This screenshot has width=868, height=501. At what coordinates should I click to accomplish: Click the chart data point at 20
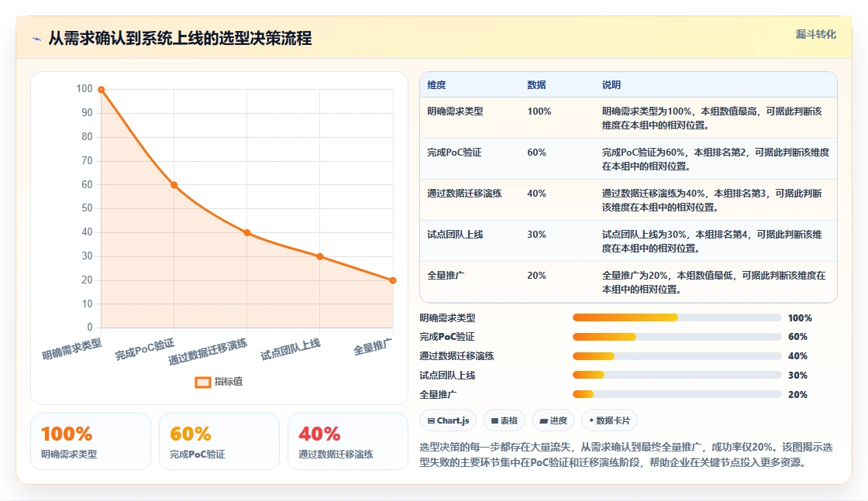click(x=392, y=280)
